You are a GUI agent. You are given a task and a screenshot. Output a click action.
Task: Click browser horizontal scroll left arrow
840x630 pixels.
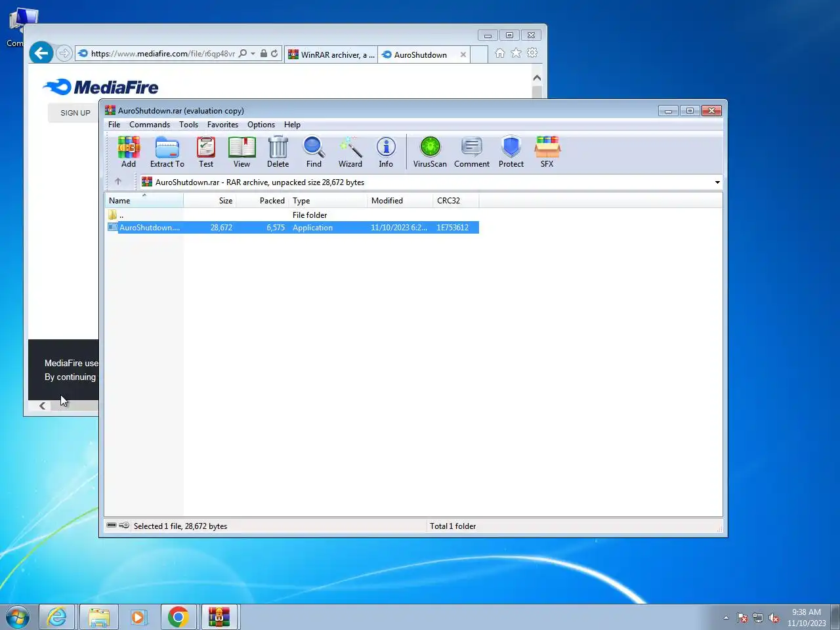point(43,406)
